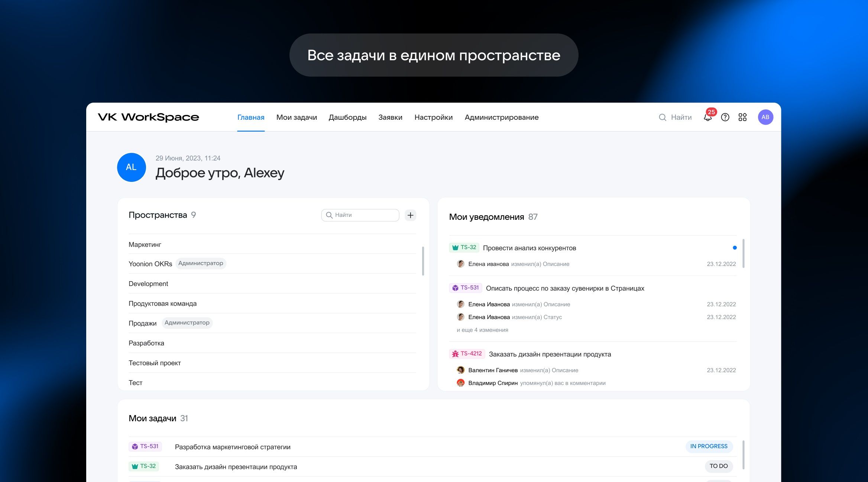Screen dimensions: 868x482
Task: Click the VK WorkSpace logo
Action: (148, 117)
